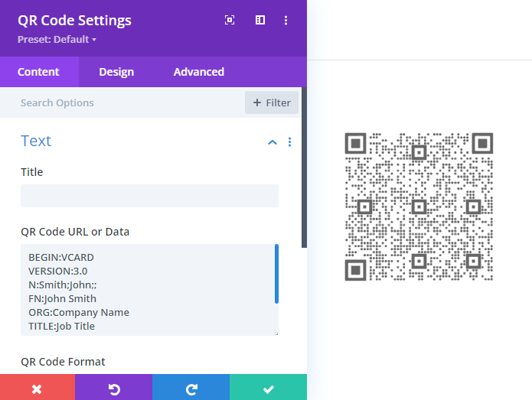Click the textarea resize handle
The width and height of the screenshot is (532, 400).
[x=276, y=334]
